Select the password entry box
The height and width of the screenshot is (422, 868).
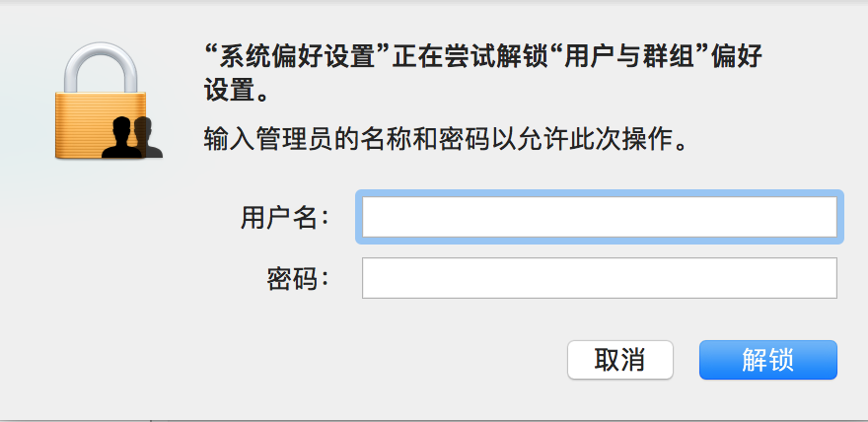tap(599, 278)
